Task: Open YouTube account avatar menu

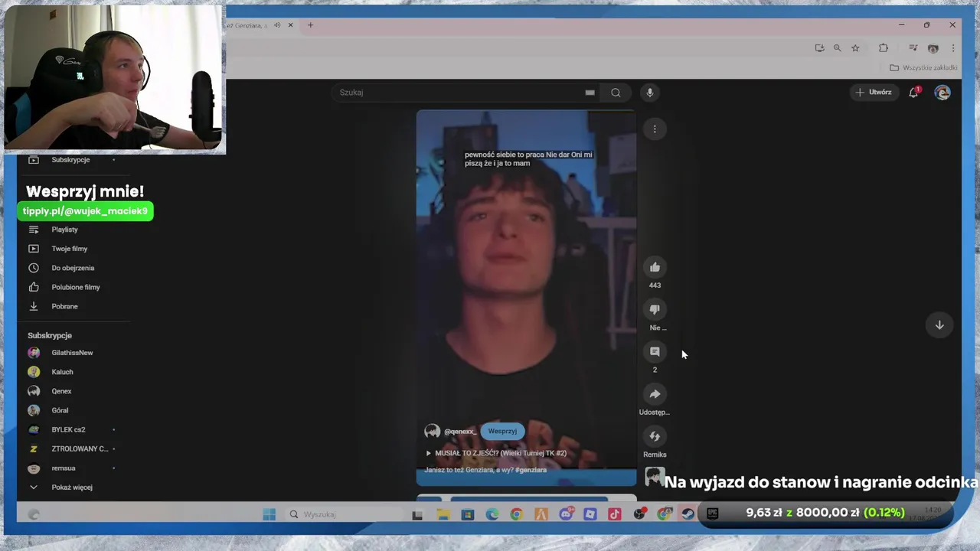Action: pos(942,93)
